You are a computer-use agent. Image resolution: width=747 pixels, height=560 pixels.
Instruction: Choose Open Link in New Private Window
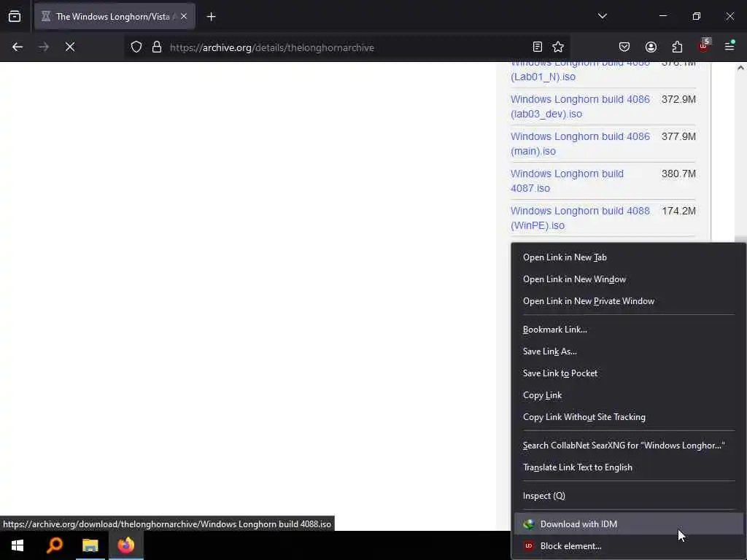click(x=629, y=301)
